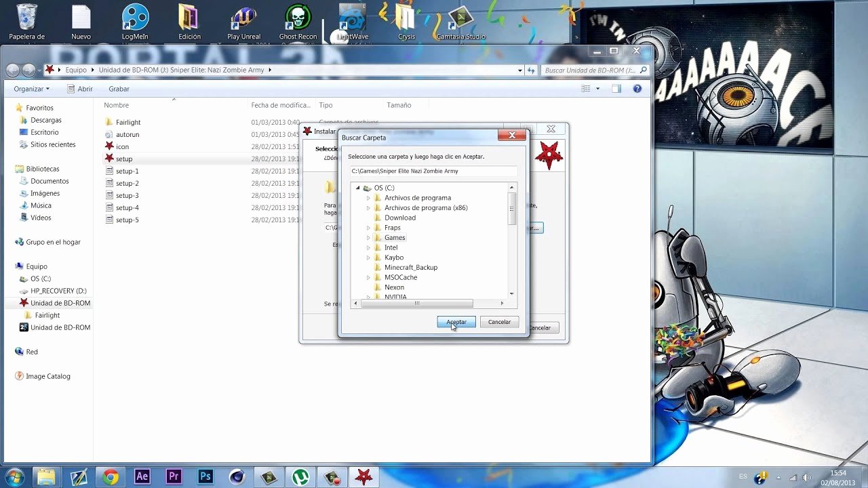Screen dimensions: 868x488
Task: Edit the folder path field in Buscar Carpeta
Action: [433, 171]
